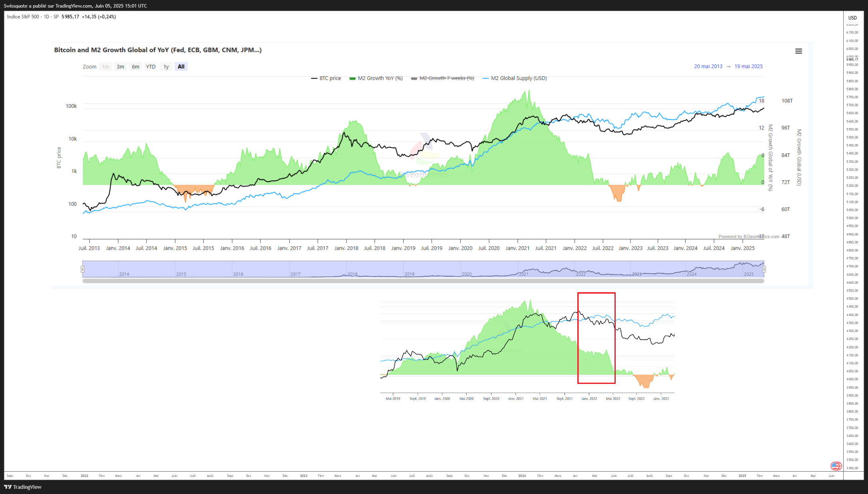
Task: Click the M2 Growth Global (USD) axis title
Action: click(799, 157)
